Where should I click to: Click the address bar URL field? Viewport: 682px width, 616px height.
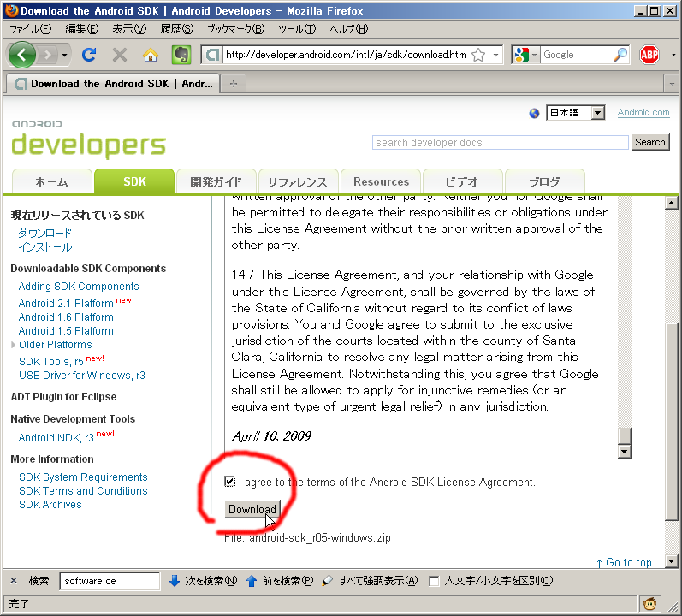[346, 55]
